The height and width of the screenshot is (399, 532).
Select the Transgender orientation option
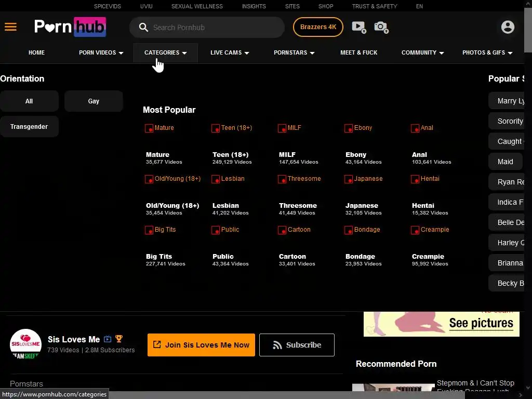click(29, 127)
